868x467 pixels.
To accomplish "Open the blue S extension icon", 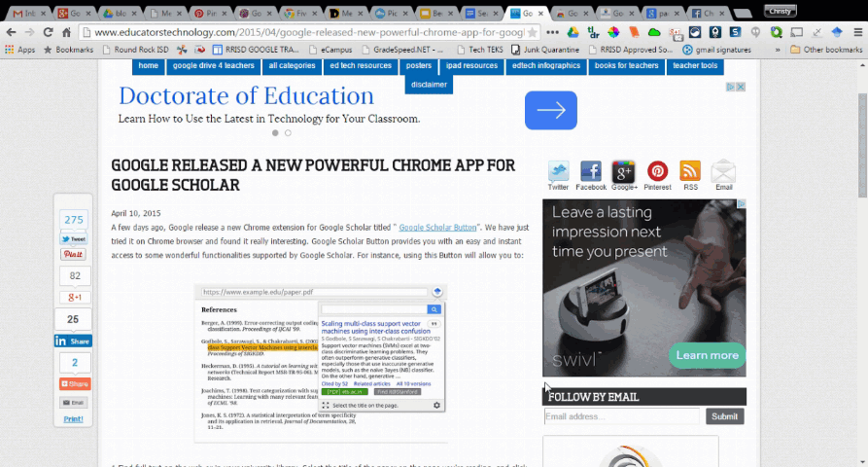I will click(735, 32).
